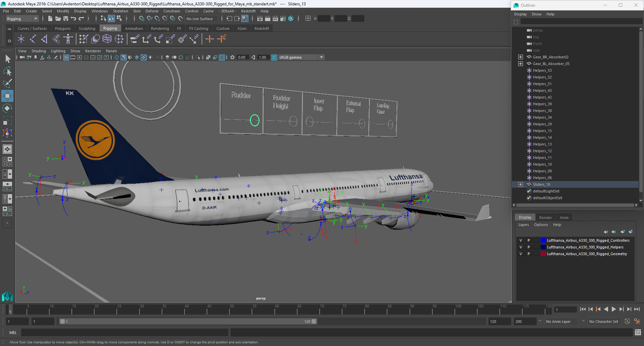
Task: Click the Scale Constraint shelf icon
Action: point(170,39)
